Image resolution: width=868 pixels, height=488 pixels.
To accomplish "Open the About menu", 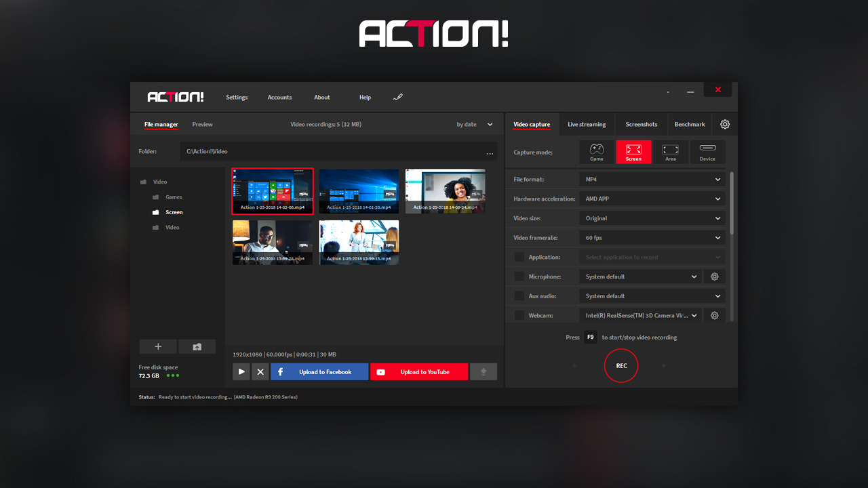I will (322, 97).
